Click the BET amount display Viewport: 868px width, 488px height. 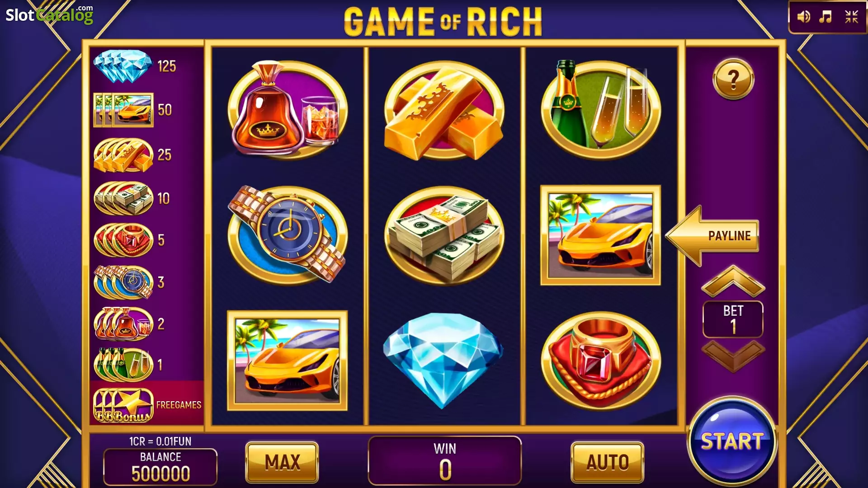pyautogui.click(x=733, y=319)
